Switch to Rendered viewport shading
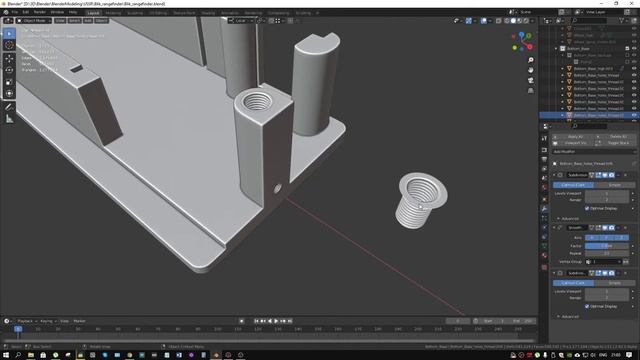Screen dimensions: 640x360 [x=526, y=20]
